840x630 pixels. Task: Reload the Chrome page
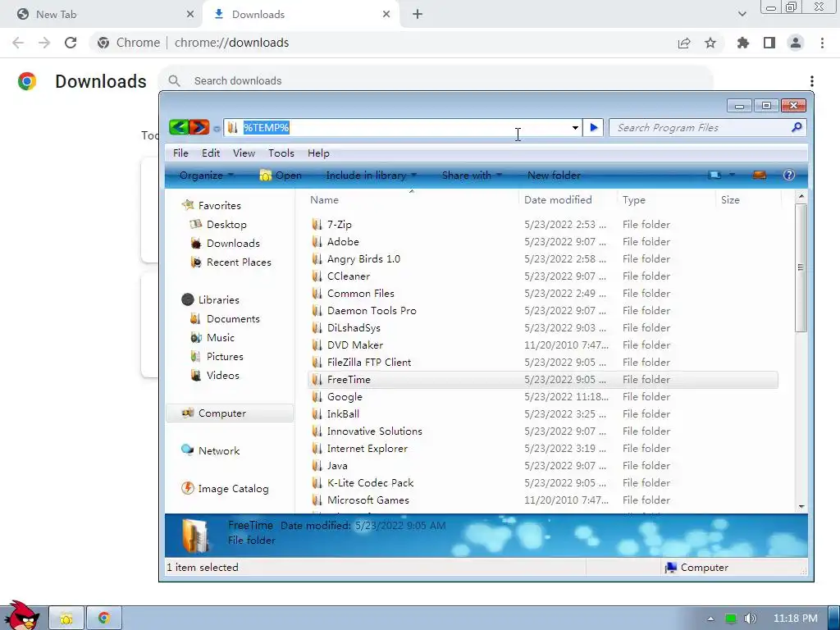(x=71, y=43)
